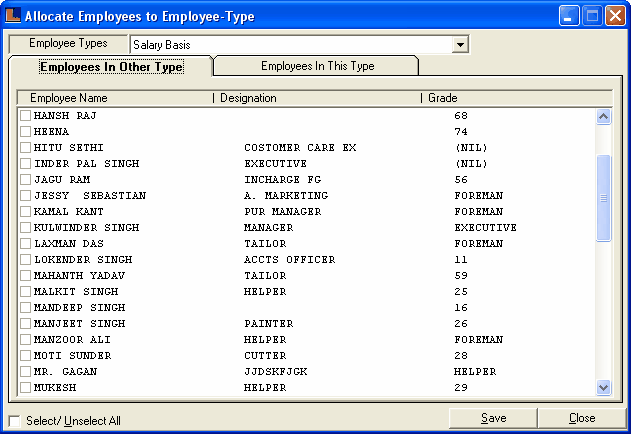Check the box for KULWINDER SINGH
631x434 pixels.
point(25,227)
